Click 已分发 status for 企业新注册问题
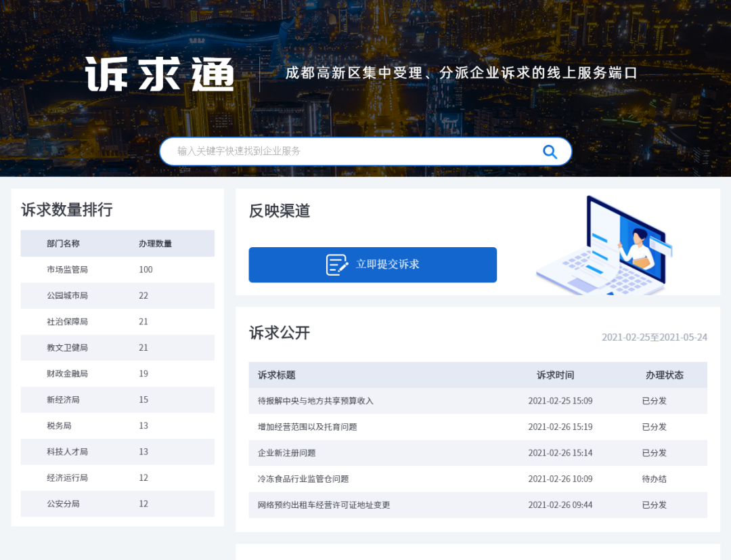 tap(654, 453)
